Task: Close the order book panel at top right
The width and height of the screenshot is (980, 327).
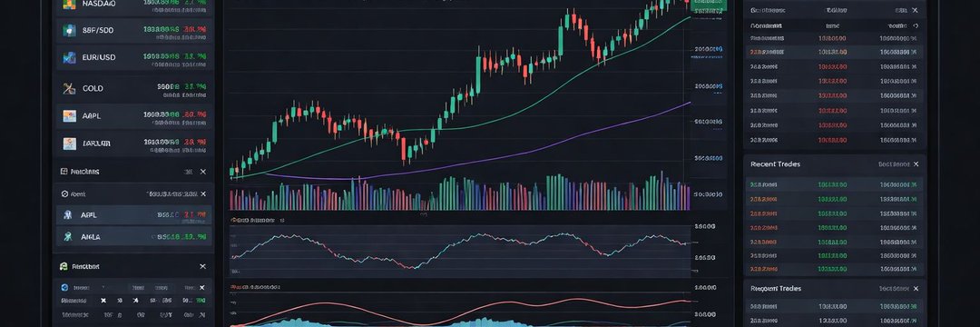Action: (915, 11)
